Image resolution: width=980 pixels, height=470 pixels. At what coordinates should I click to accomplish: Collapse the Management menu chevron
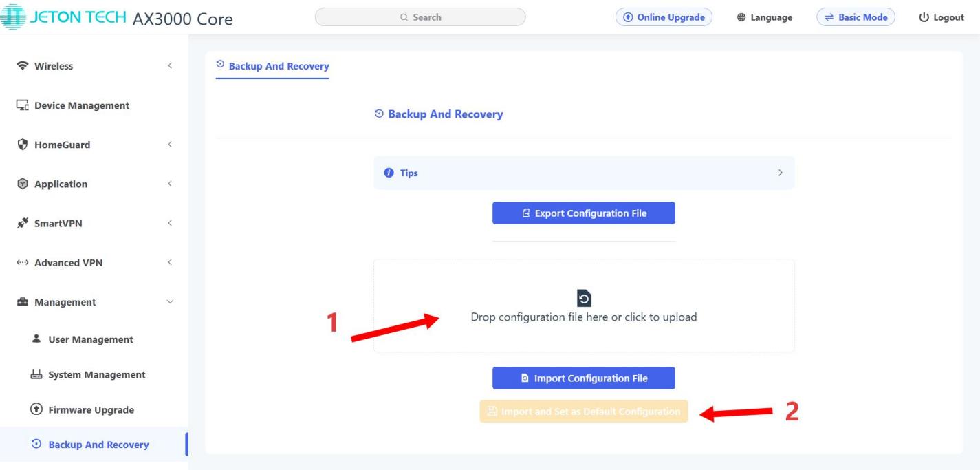170,302
